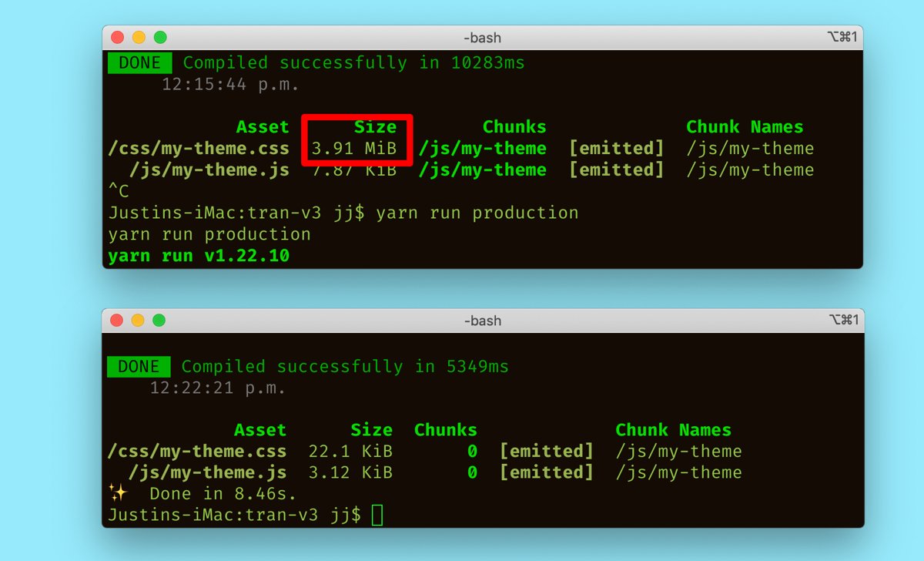
Task: Click /js/my-theme.js in the bottom terminal
Action: [x=208, y=472]
